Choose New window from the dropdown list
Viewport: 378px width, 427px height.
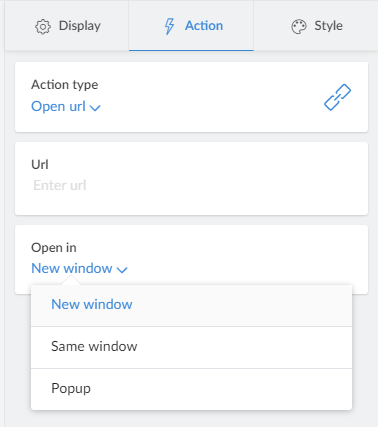pos(191,305)
